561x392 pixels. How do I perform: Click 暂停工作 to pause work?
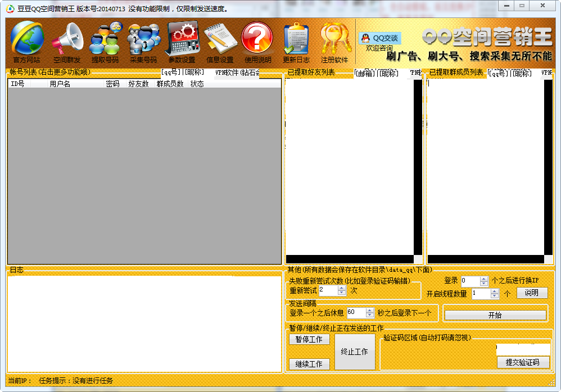pyautogui.click(x=309, y=339)
